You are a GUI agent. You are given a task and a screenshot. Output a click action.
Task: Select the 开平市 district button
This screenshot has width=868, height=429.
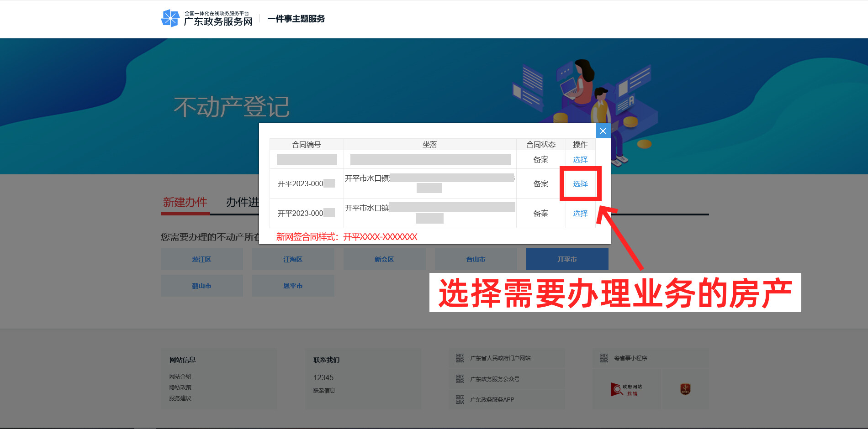point(567,259)
